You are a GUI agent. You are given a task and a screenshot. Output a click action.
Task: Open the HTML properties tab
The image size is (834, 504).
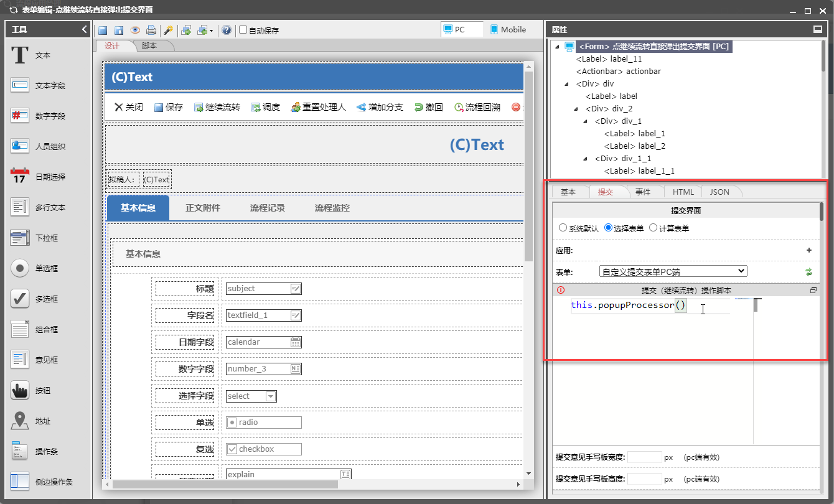tap(683, 192)
